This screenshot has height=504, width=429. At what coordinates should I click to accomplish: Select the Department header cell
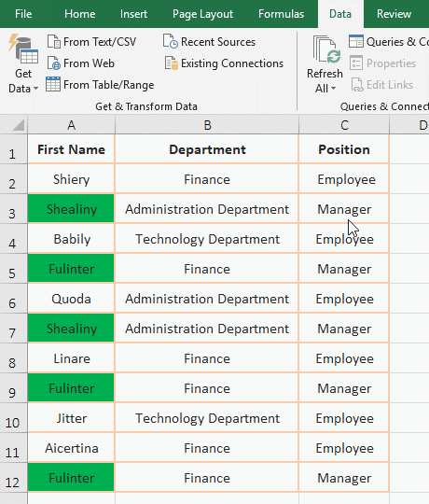click(x=207, y=149)
